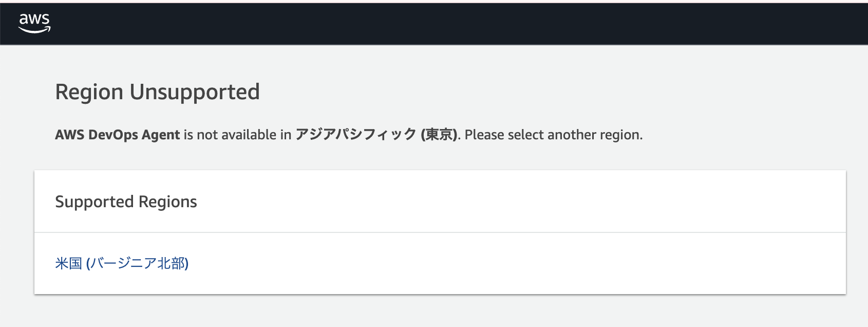Image resolution: width=868 pixels, height=327 pixels.
Task: Click the word Agent in the message
Action: pyautogui.click(x=161, y=135)
